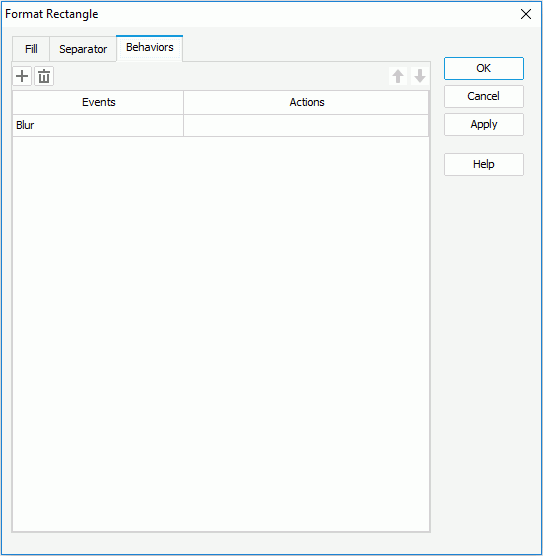Open Help for this dialog

tap(483, 164)
